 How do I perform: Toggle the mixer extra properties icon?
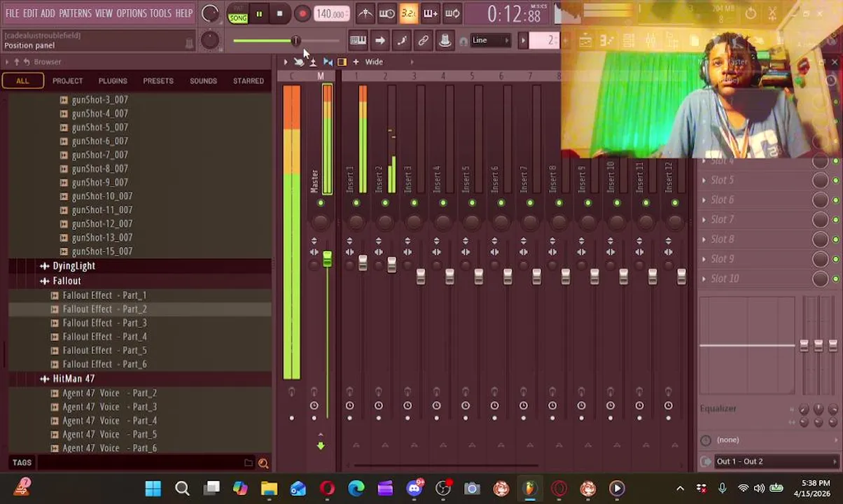click(342, 62)
